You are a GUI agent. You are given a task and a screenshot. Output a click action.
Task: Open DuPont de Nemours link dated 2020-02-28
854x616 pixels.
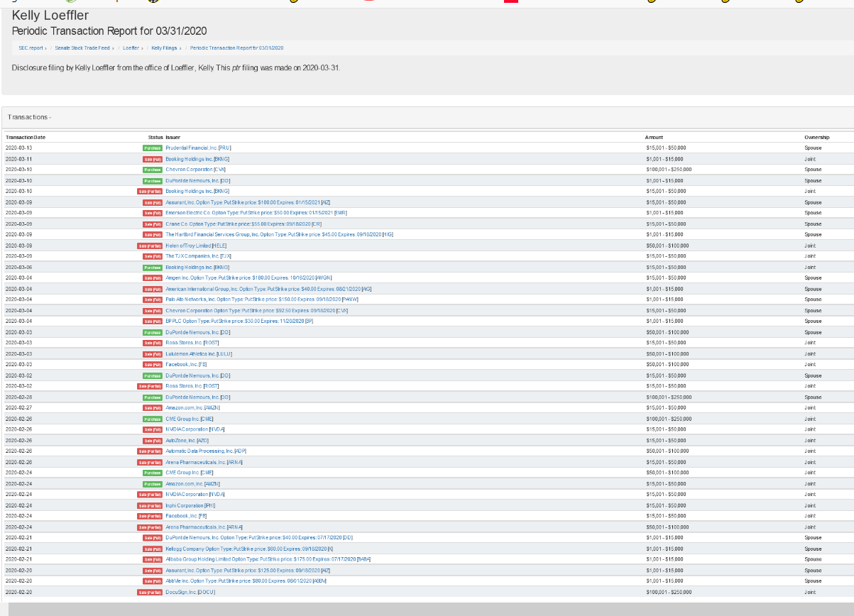click(x=197, y=397)
